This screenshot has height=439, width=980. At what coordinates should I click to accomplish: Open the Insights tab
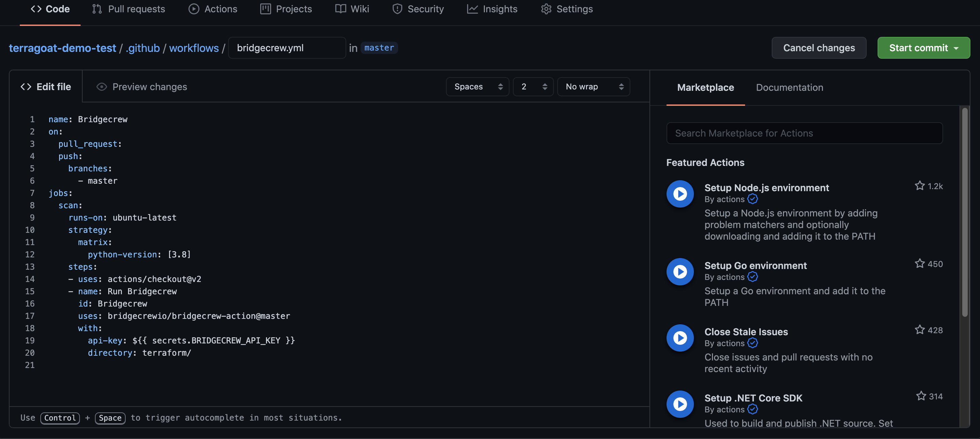[492, 9]
